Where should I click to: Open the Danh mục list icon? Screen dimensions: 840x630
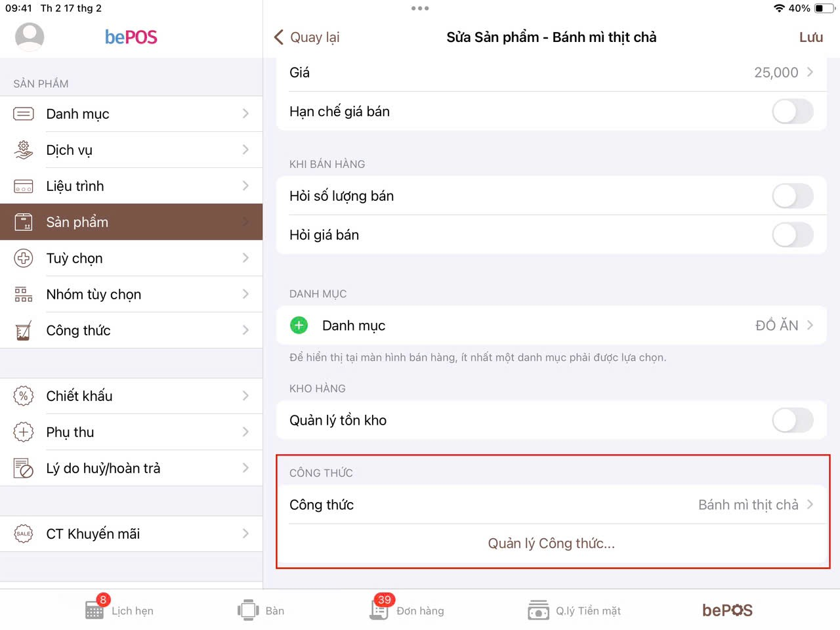pos(24,114)
